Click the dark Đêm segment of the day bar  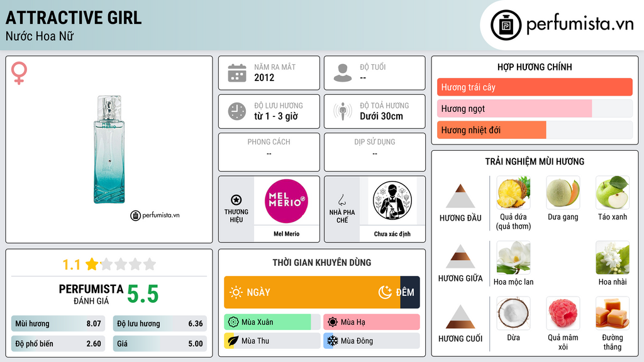pyautogui.click(x=410, y=292)
